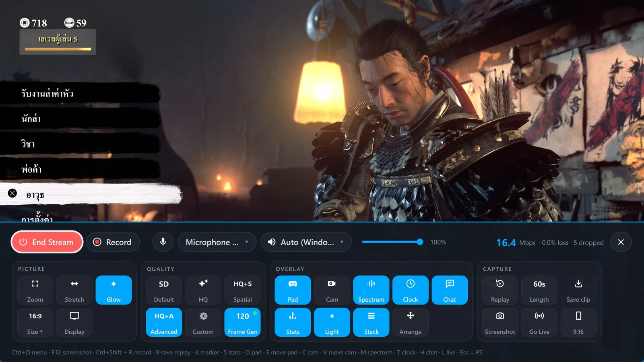Image resolution: width=644 pixels, height=362 pixels.
Task: Select the พ่อค้า menu item
Action: (x=80, y=169)
